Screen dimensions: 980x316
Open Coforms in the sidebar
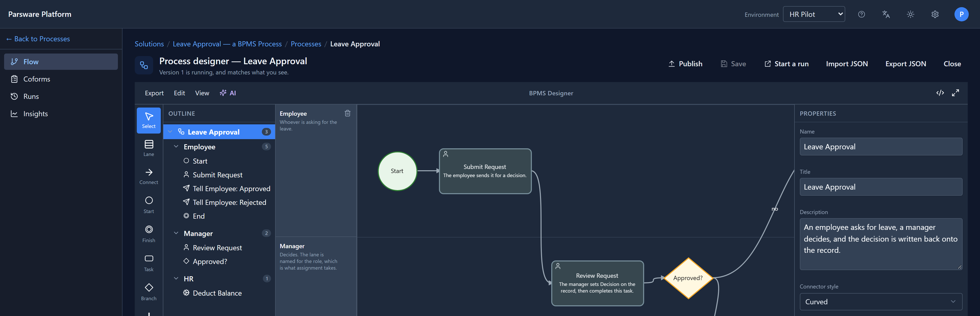[x=61, y=79]
